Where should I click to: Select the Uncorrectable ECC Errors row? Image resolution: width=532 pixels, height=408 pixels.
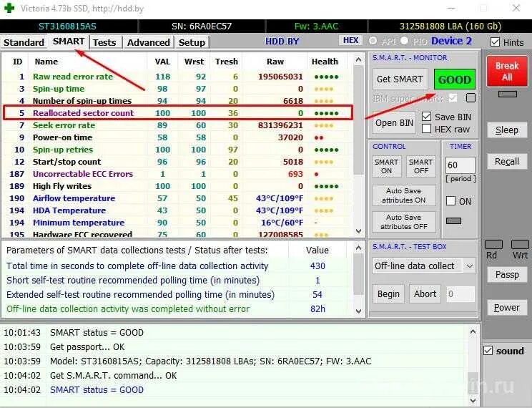(177, 174)
